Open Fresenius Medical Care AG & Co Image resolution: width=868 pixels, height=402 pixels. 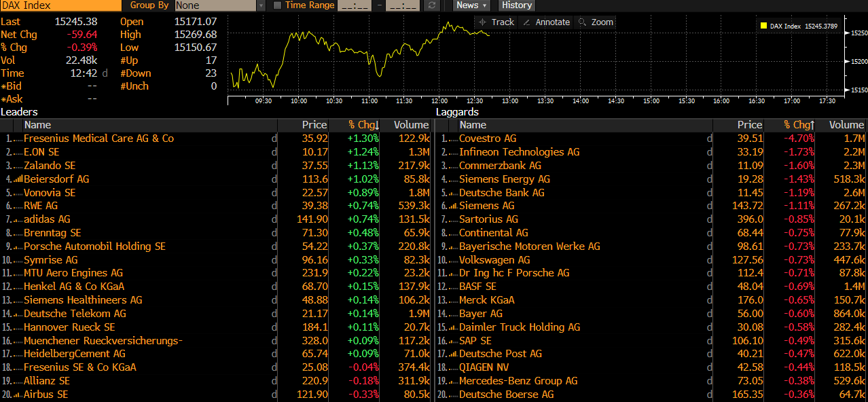98,139
